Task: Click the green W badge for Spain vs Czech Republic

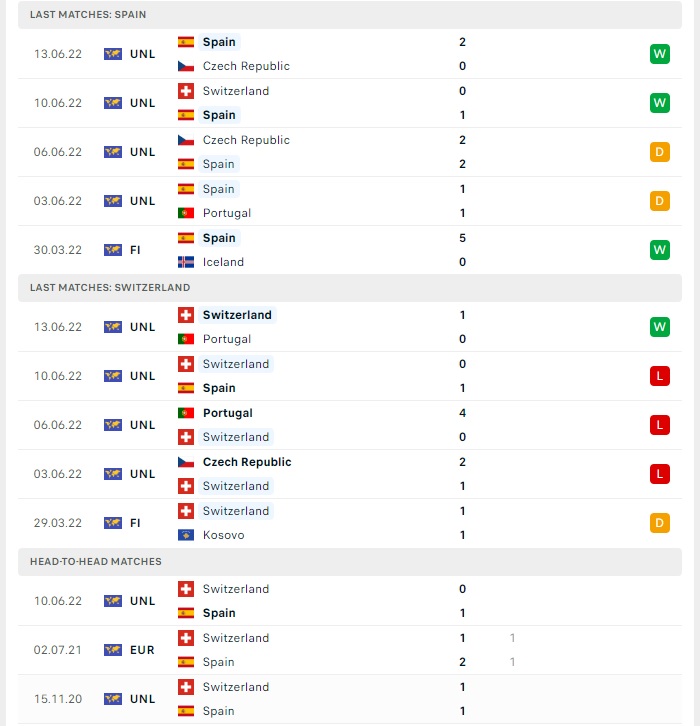Action: (660, 54)
